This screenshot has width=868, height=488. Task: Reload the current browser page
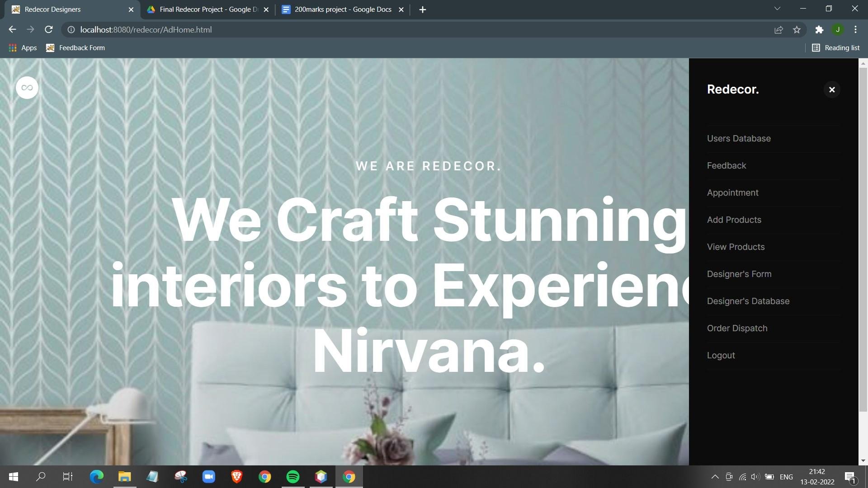(49, 30)
